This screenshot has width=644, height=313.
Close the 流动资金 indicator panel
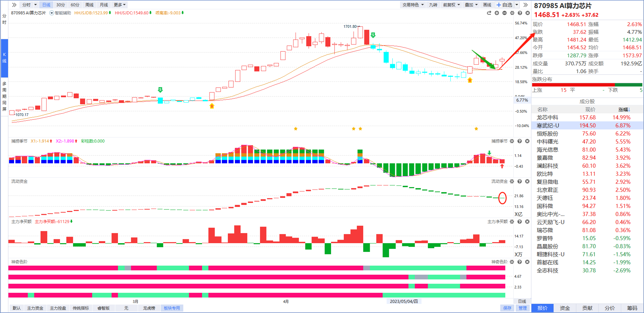pos(527,181)
